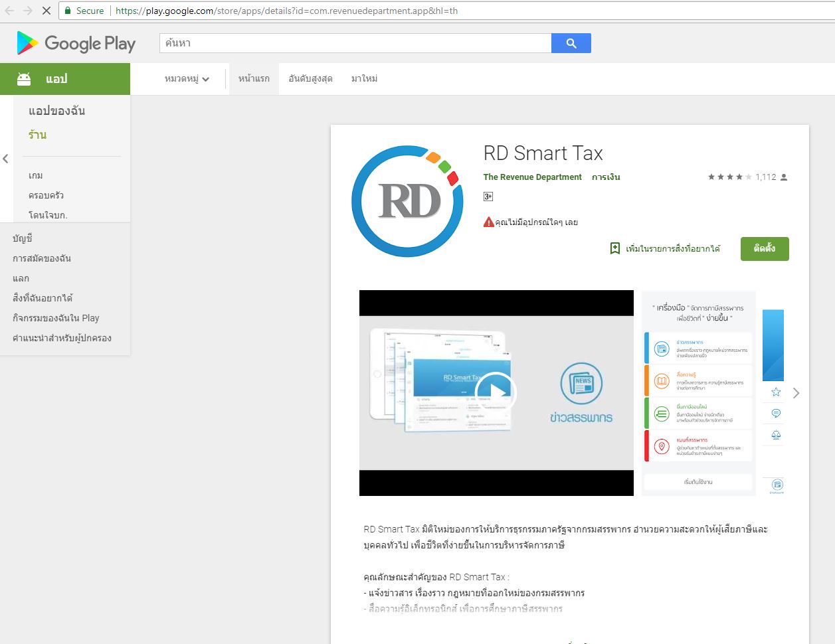
Task: Click the browser address bar URL
Action: 286,11
